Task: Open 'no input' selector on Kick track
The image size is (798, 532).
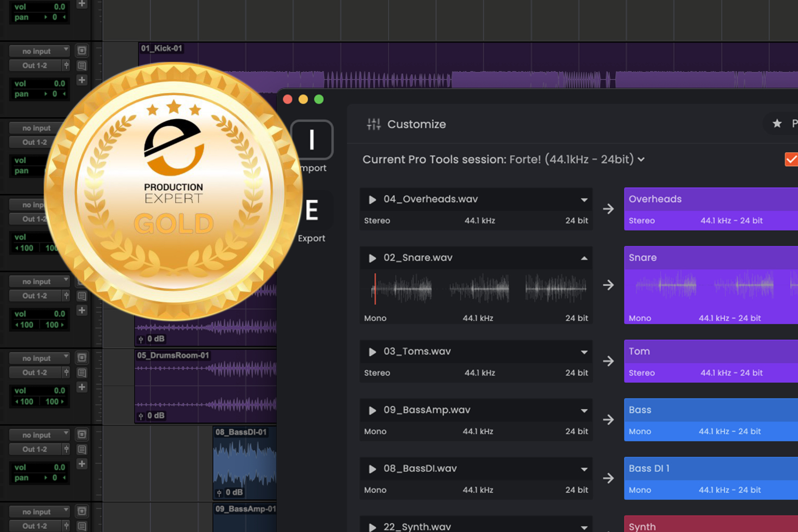Action: (39, 51)
